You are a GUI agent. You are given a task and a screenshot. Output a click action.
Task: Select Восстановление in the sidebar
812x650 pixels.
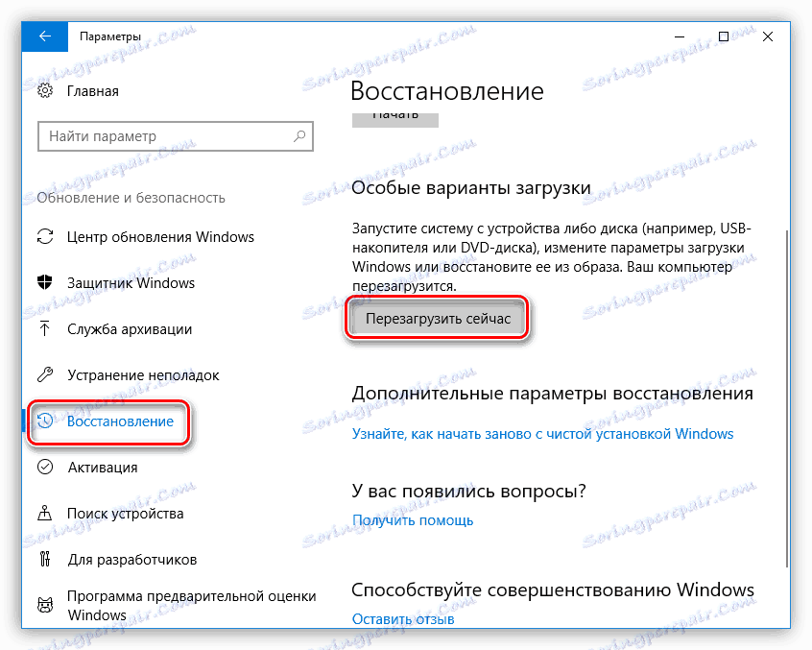tap(113, 421)
